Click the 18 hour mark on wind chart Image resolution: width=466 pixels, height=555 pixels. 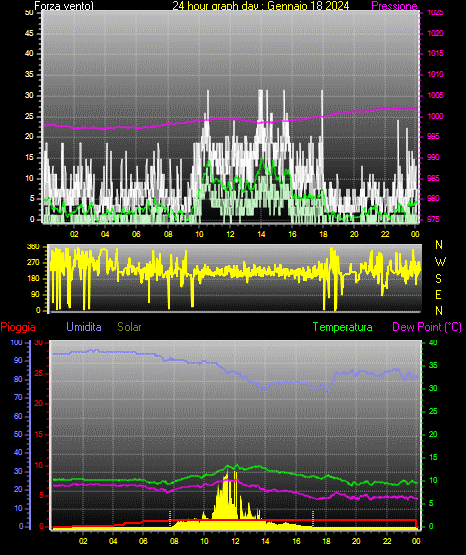tap(323, 234)
